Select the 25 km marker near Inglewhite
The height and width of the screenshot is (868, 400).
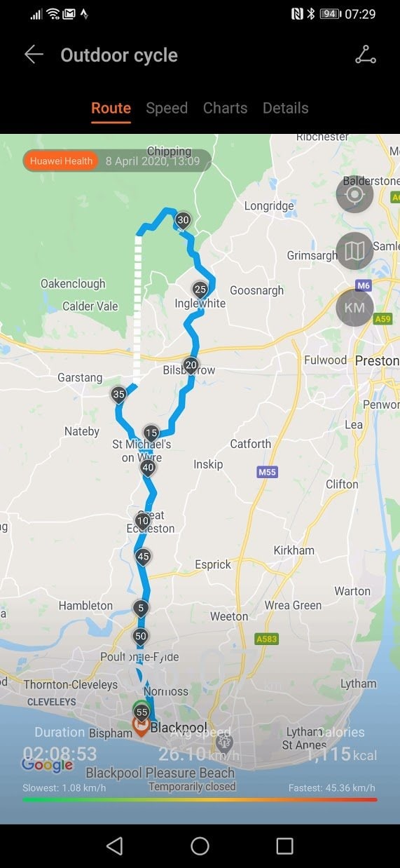(200, 290)
